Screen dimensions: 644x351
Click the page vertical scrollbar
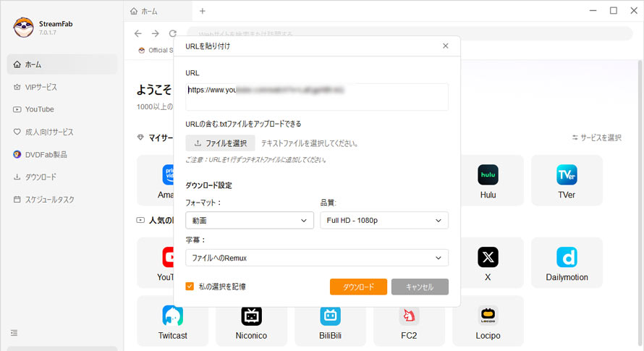[640, 205]
